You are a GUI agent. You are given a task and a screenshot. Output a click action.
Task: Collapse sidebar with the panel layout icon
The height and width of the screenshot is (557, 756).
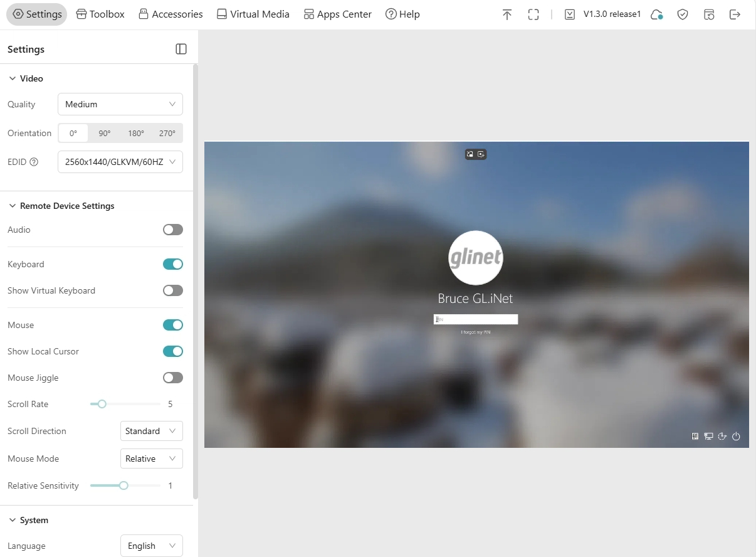181,49
